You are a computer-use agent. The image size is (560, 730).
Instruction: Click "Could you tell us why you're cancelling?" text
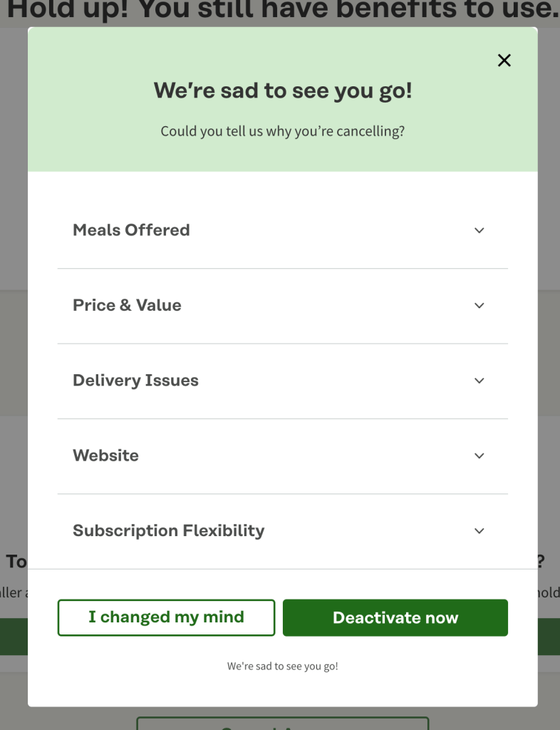(x=283, y=131)
